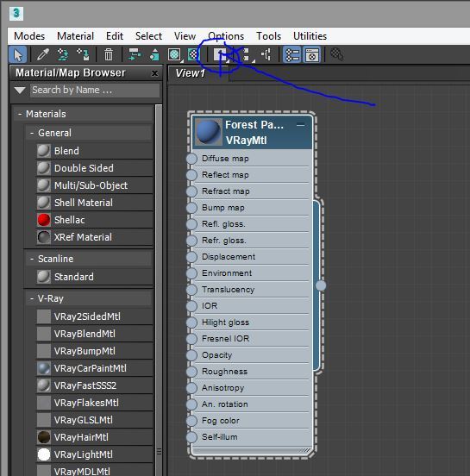Switch to the View1 tab

click(191, 73)
